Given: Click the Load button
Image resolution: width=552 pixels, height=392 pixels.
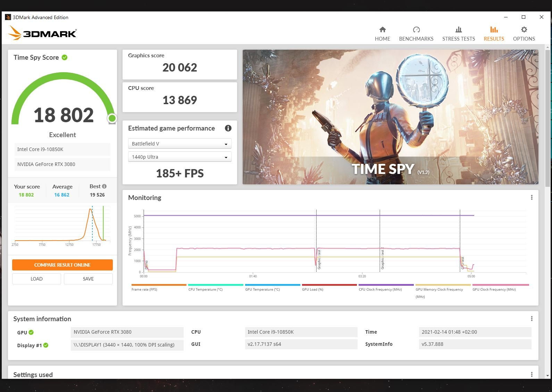Looking at the screenshot, I should click(x=36, y=279).
